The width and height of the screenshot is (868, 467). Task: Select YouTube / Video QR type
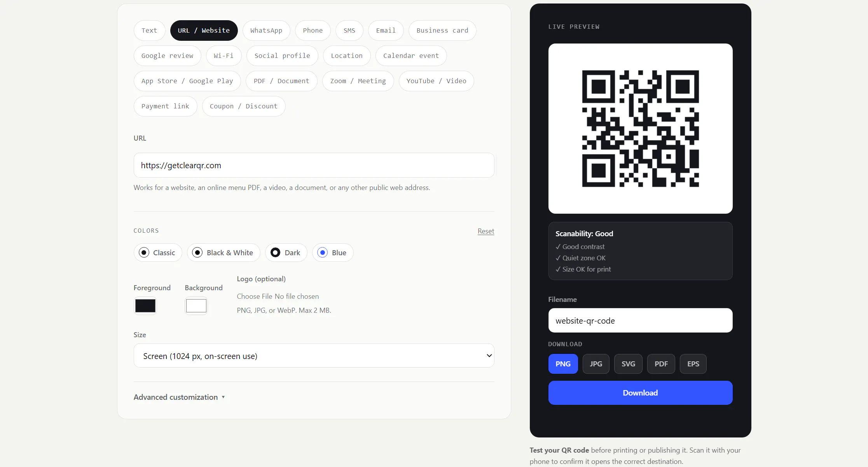pos(436,81)
